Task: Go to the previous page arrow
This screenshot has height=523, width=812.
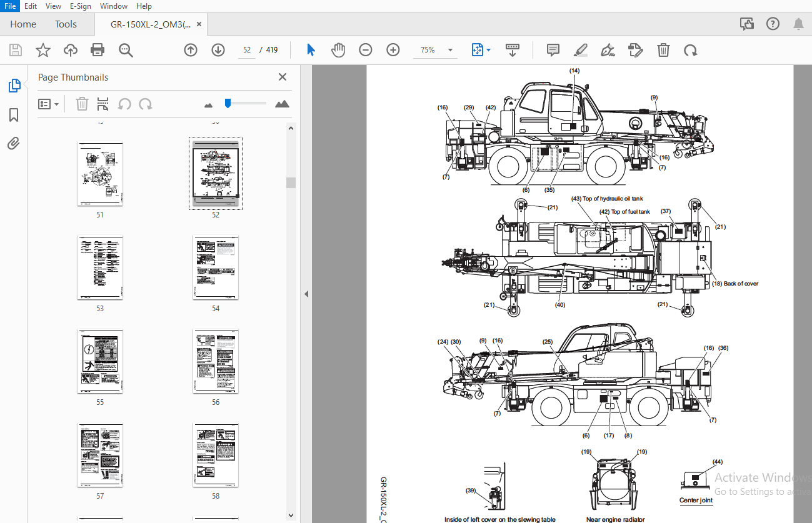Action: [191, 51]
